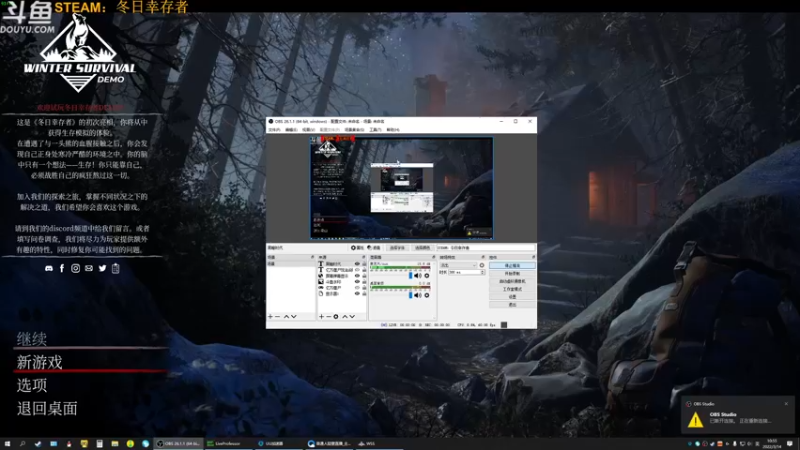This screenshot has height=450, width=800.
Task: Toggle the lock on the image source row
Action: 364,282
